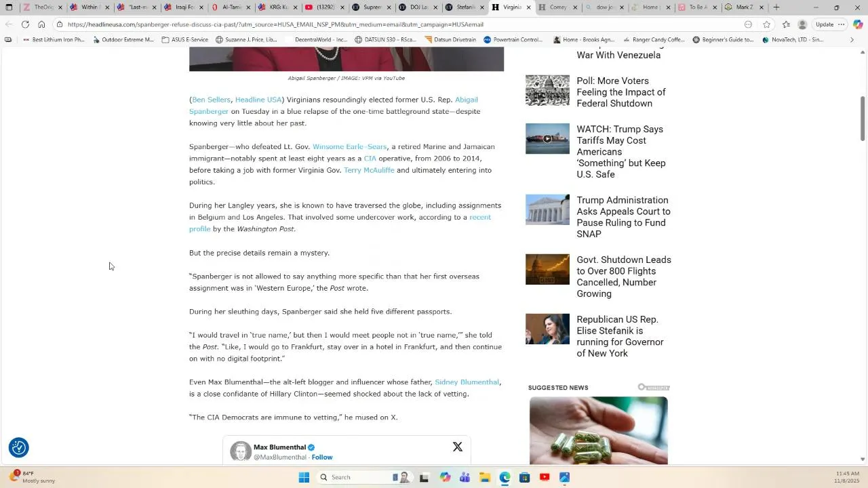Expand the bookmarks bar overflow chevron

point(852,40)
